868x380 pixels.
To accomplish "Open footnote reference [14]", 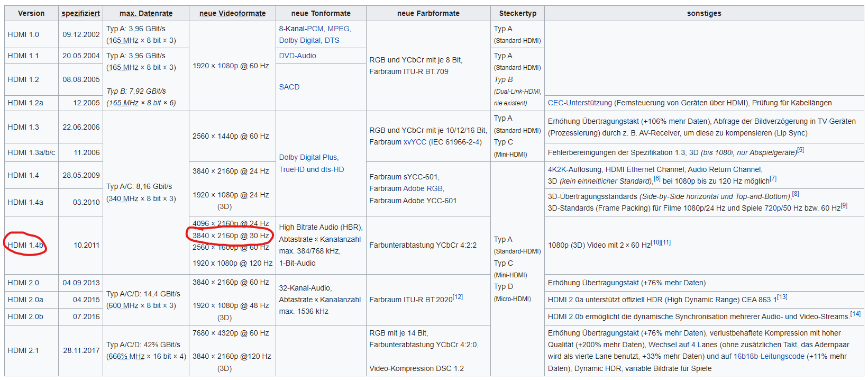I will (x=855, y=314).
